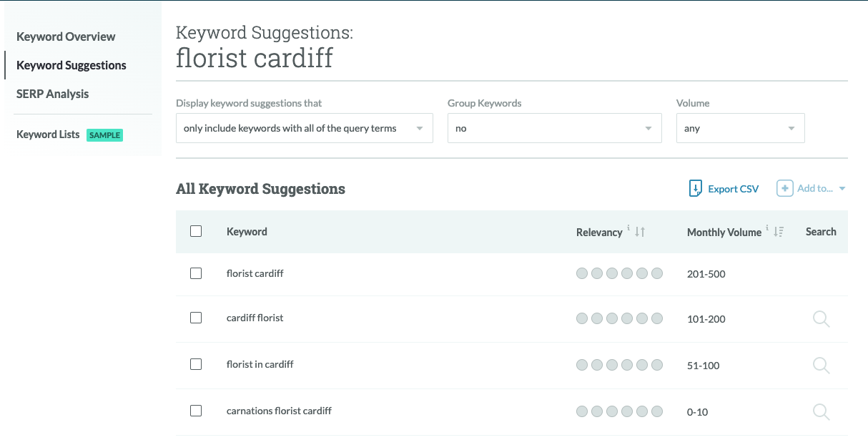
Task: Search magnifier for florist in cardiff row
Action: (821, 366)
